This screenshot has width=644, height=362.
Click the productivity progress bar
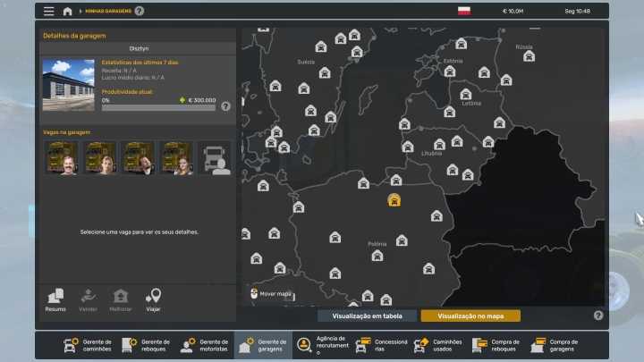tap(158, 108)
